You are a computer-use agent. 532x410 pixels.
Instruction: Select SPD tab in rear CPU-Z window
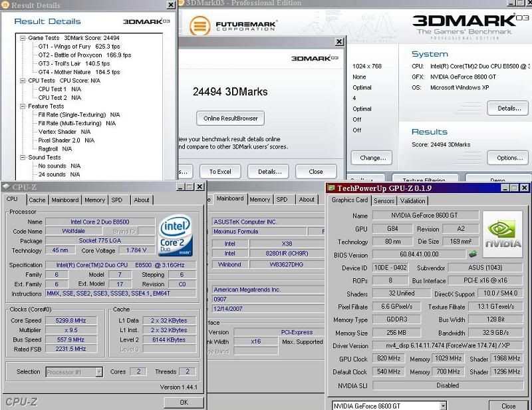coord(282,200)
